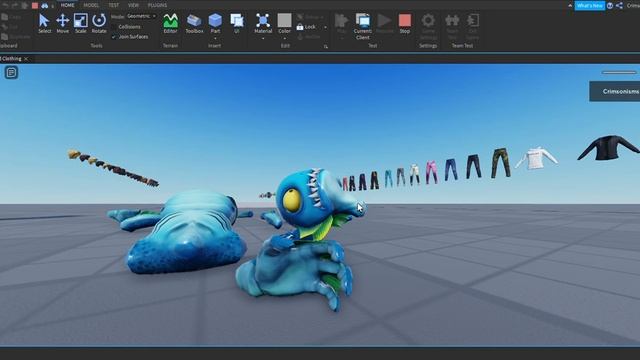Open the in-game chat icon in viewport
Viewport: 640px width, 360px height.
[11, 73]
